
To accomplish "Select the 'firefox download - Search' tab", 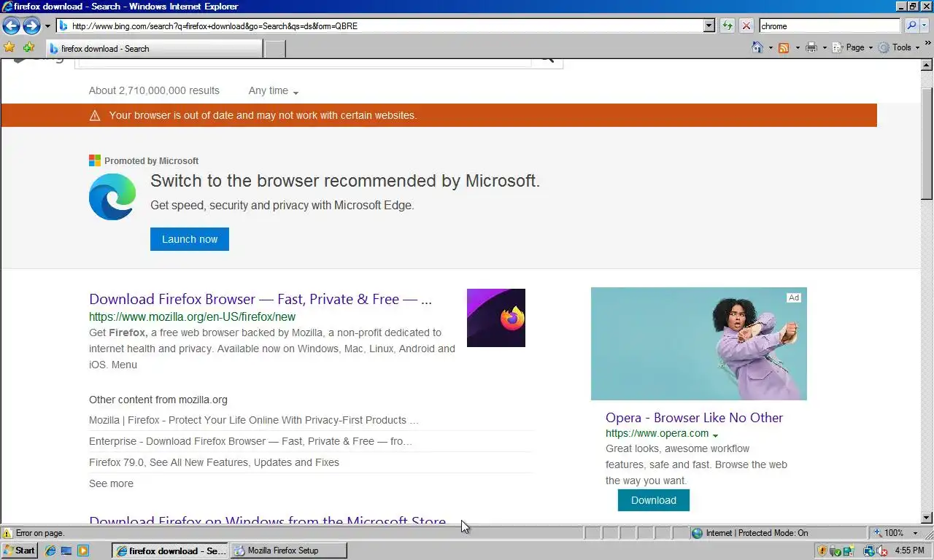I will point(154,49).
